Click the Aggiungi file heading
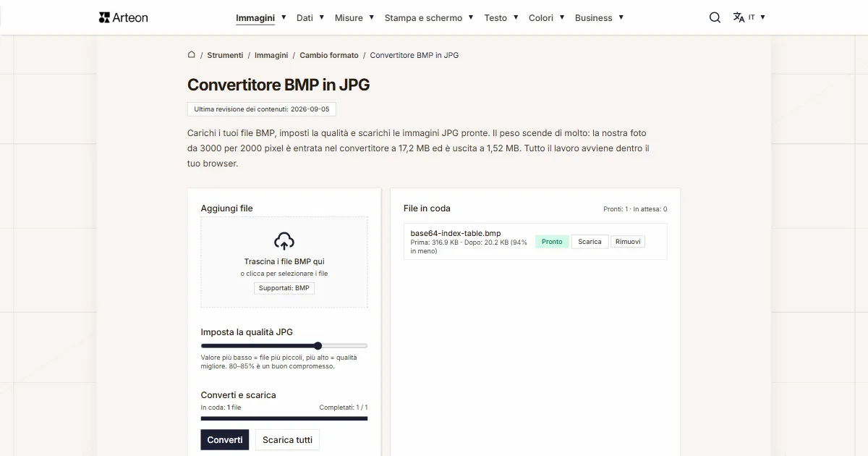This screenshot has height=456, width=868. (x=226, y=208)
